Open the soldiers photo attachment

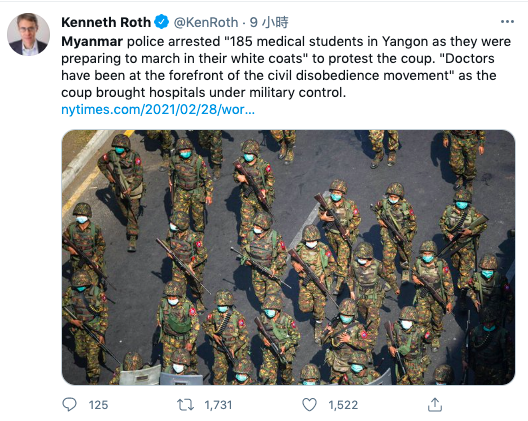click(288, 257)
